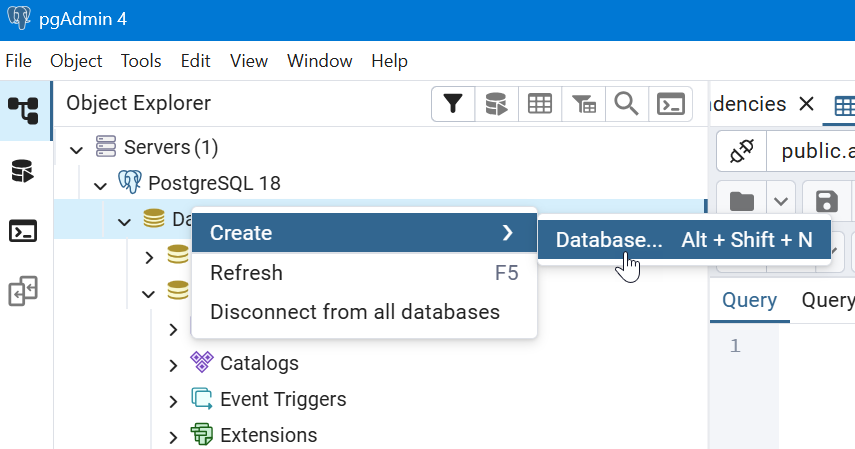Collapse the Databases node chevron
Screen dimensions: 855x449
(x=125, y=221)
